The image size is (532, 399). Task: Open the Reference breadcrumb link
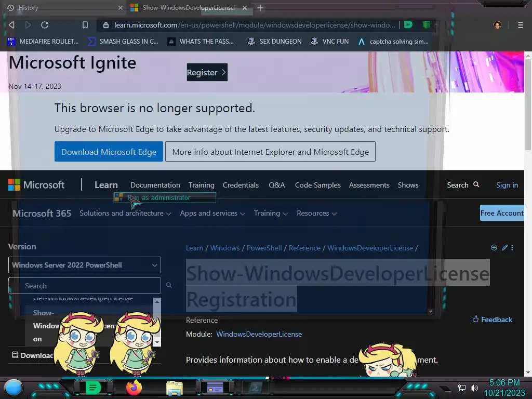point(304,248)
